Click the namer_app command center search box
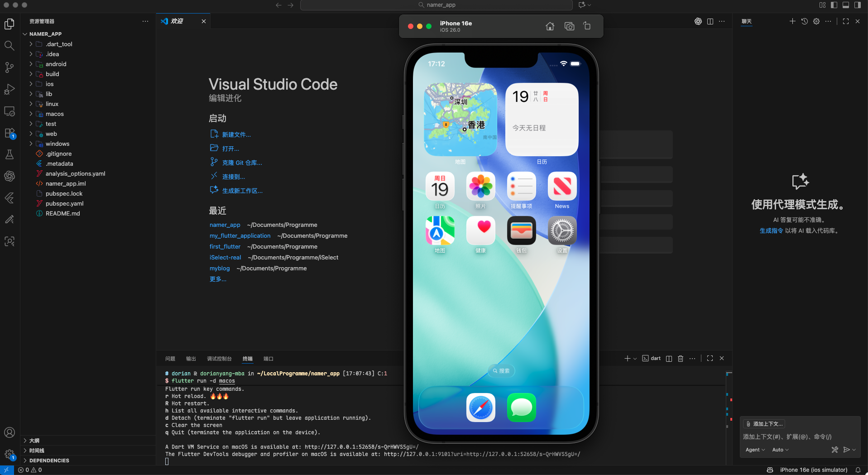 pos(436,5)
